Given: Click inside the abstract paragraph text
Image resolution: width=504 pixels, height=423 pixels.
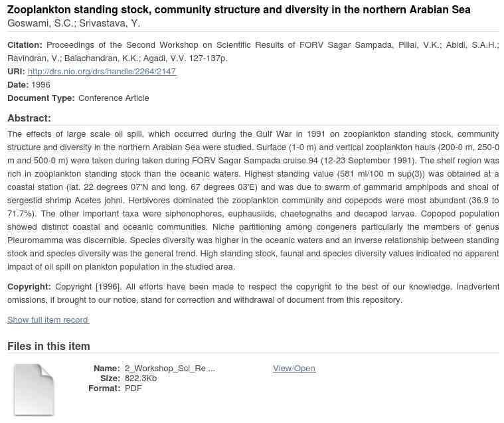Looking at the screenshot, I should [x=252, y=201].
